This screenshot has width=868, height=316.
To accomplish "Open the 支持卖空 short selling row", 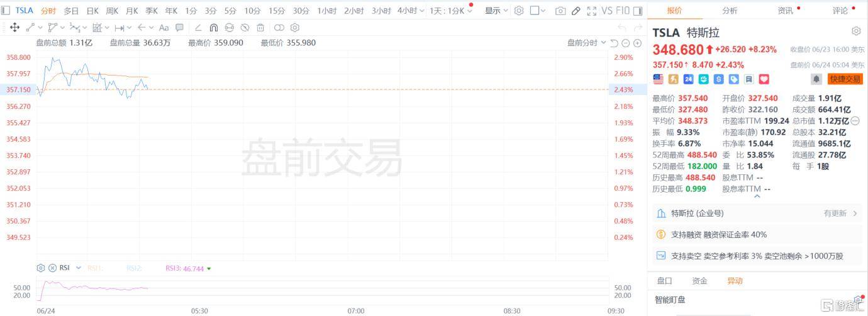I will click(757, 256).
